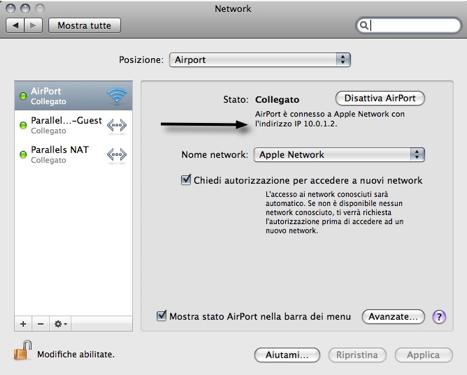Click the Parallel...-Guest ethernet arrows icon
This screenshot has width=467, height=375.
(x=117, y=126)
